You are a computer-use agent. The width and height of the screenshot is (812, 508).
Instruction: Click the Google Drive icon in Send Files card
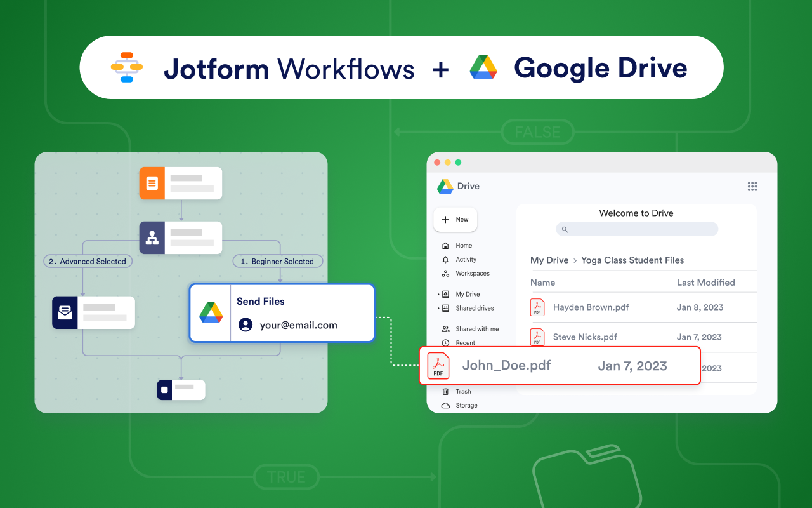coord(211,312)
